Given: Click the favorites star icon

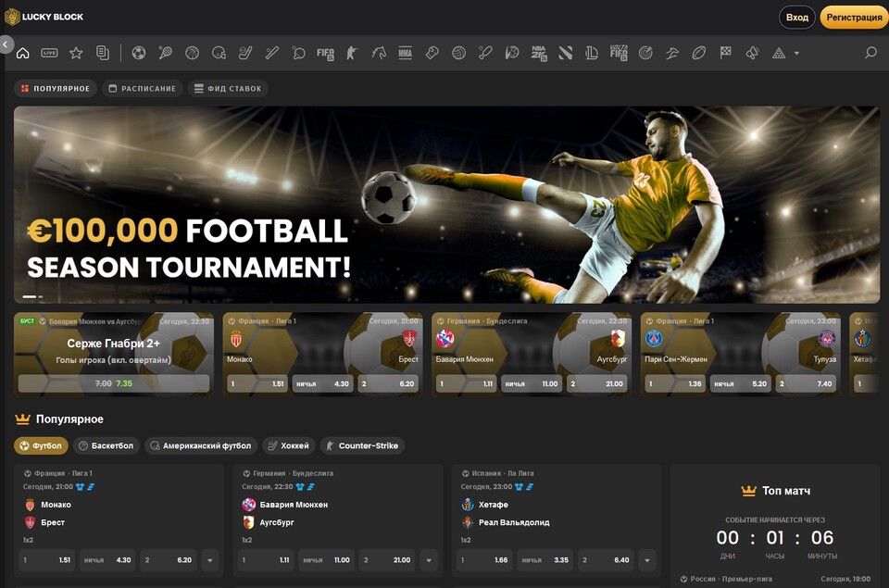Looking at the screenshot, I should coord(76,53).
